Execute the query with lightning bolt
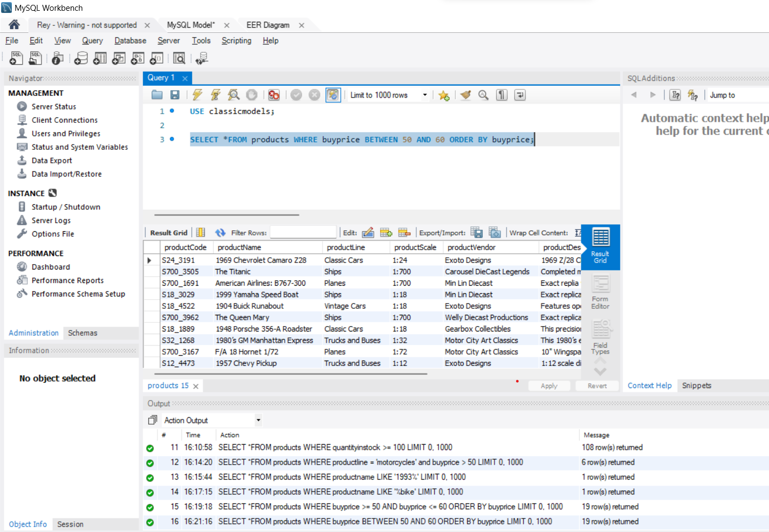Image resolution: width=769 pixels, height=532 pixels. point(197,95)
